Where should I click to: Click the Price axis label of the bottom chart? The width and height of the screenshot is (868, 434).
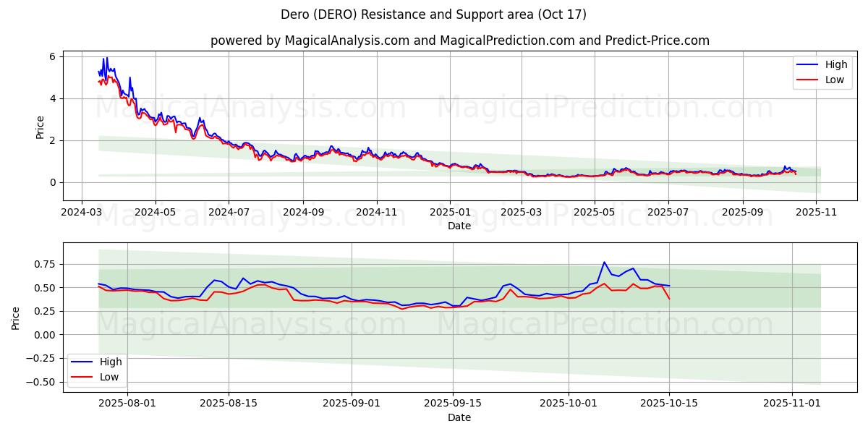pyautogui.click(x=16, y=317)
